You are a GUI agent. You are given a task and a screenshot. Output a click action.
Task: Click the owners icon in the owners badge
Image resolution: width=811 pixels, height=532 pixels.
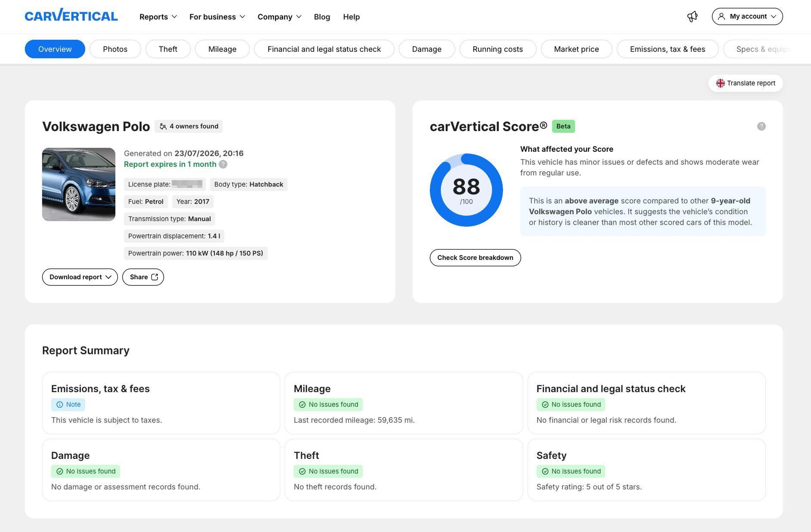point(163,127)
